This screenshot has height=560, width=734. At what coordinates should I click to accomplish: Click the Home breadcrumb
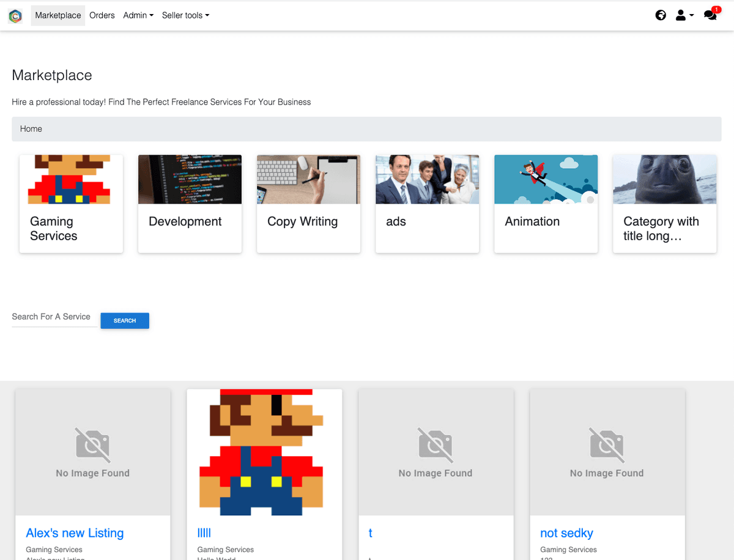click(x=31, y=129)
